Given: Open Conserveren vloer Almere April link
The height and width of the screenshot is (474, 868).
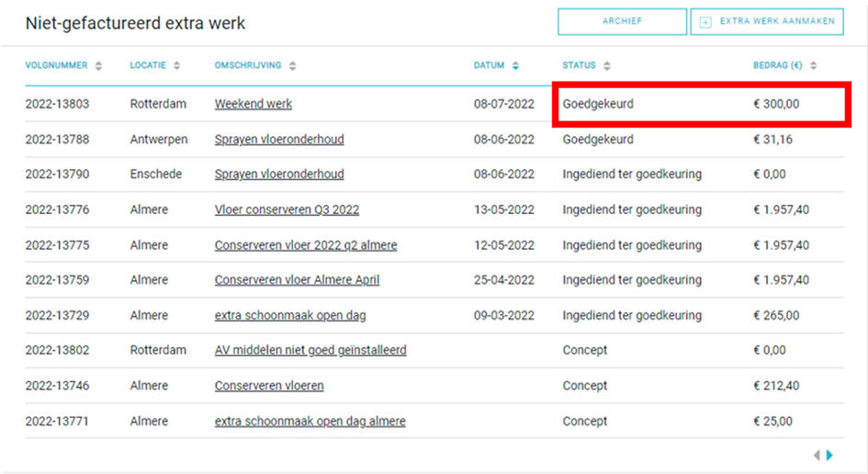Looking at the screenshot, I should point(298,280).
